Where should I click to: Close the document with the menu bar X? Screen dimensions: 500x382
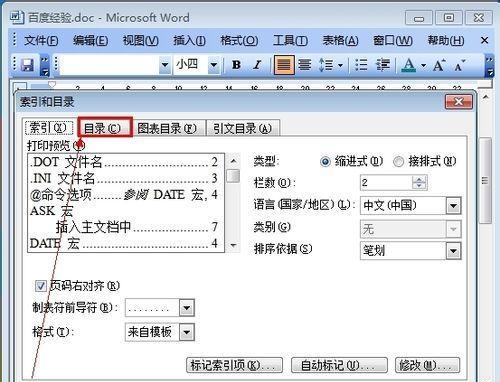484,41
